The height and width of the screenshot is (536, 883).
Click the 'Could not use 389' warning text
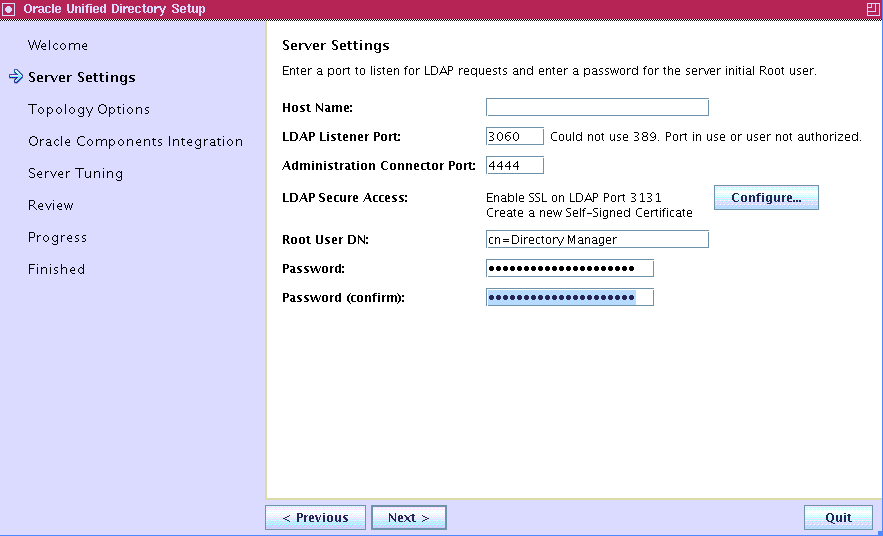click(x=706, y=137)
